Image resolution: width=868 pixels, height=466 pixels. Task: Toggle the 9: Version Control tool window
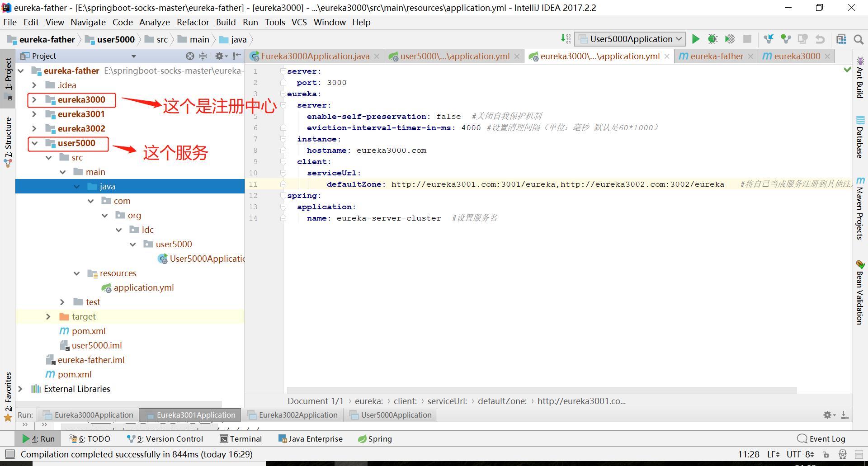click(165, 439)
